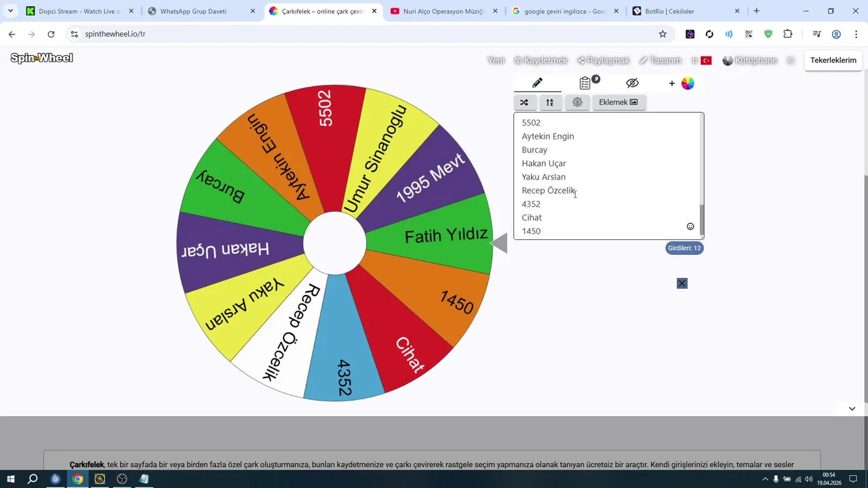Viewport: 868px width, 488px height.
Task: Open the gear settings button above entries
Action: [577, 102]
